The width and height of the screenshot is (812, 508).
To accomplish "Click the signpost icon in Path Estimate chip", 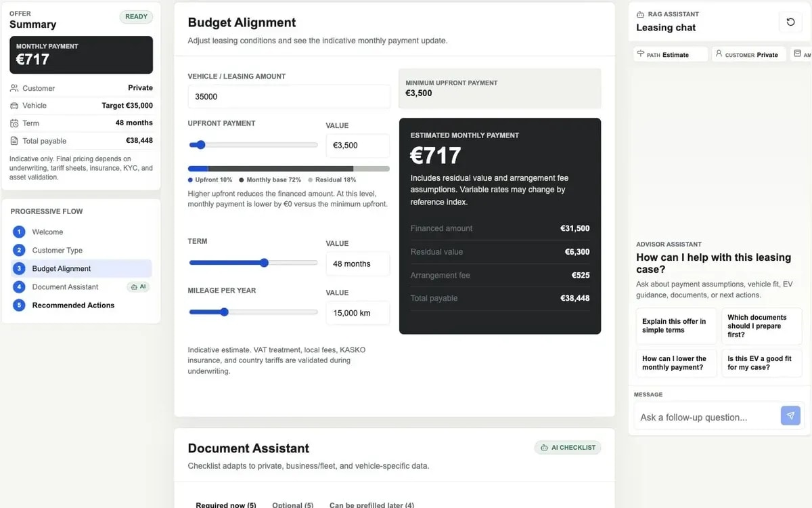I will [641, 54].
